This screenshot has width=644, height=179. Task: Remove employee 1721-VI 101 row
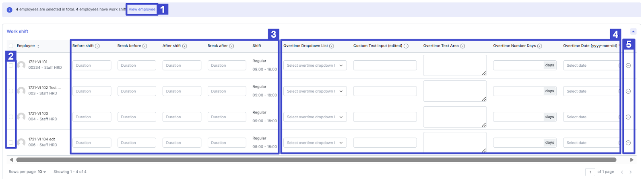coord(628,66)
